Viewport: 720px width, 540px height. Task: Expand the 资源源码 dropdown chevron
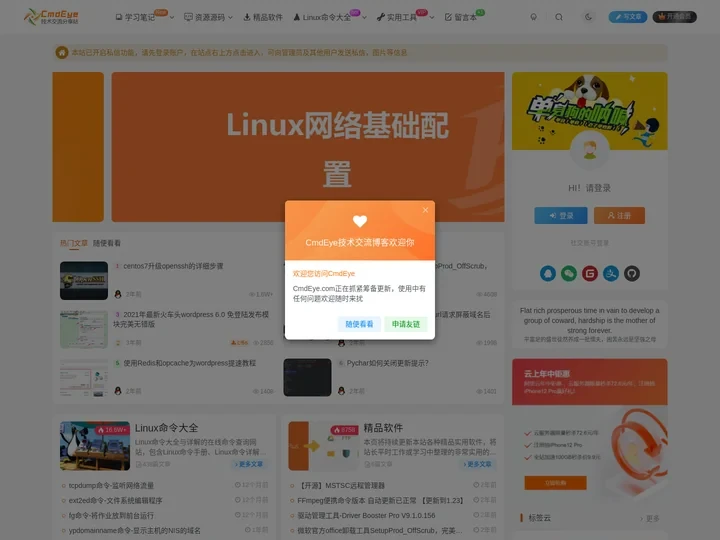pyautogui.click(x=231, y=18)
